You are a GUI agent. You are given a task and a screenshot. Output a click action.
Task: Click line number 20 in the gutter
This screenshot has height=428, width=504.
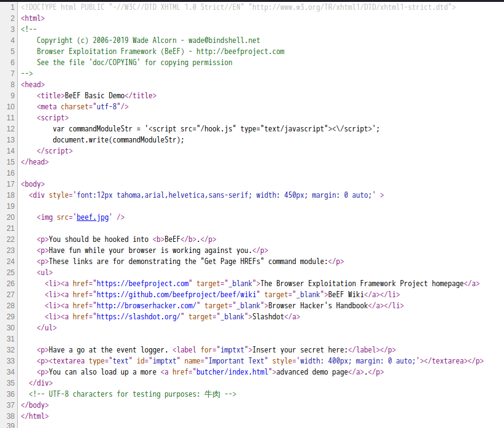click(10, 217)
